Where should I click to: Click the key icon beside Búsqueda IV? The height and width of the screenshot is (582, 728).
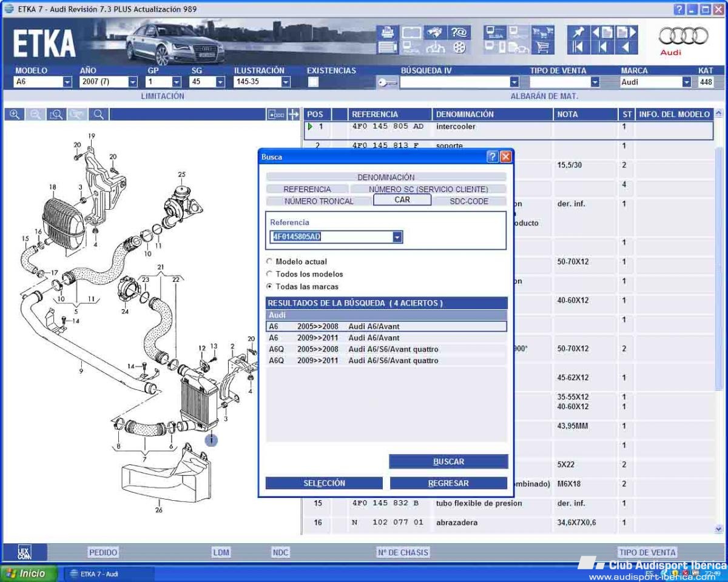click(x=388, y=83)
